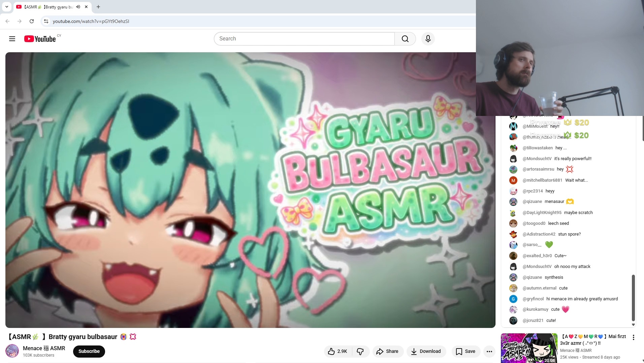
Task: Open the recommended Mai firzt video thumbnail
Action: tap(529, 348)
